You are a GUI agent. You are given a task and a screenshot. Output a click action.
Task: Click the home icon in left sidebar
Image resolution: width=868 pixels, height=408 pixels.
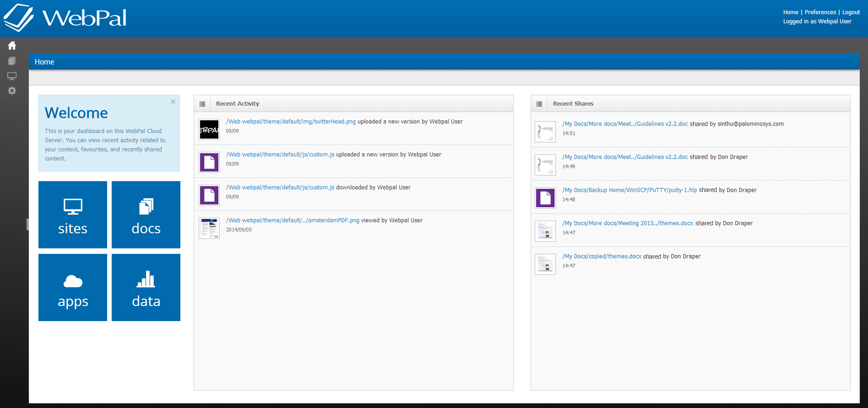click(12, 45)
